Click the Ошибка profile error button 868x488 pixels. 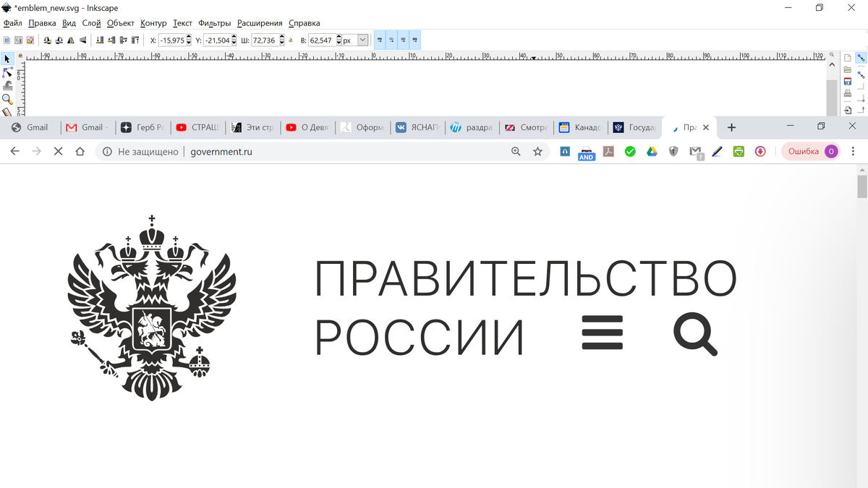pos(810,152)
